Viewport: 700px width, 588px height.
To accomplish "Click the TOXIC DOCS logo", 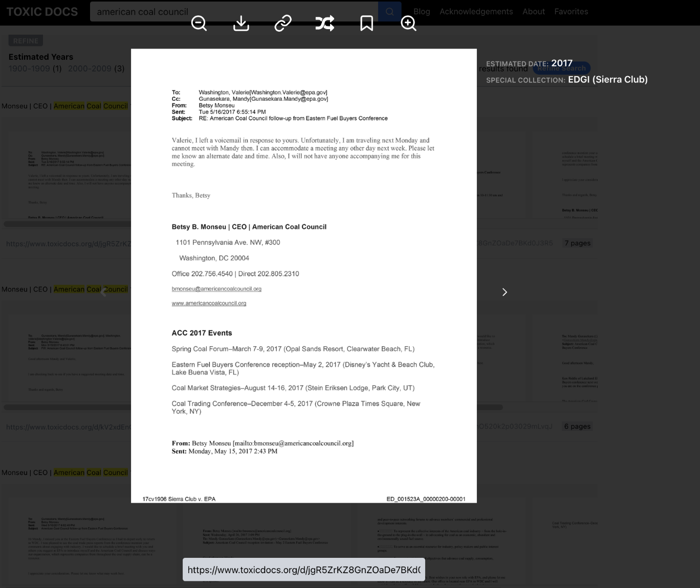I will pos(42,12).
